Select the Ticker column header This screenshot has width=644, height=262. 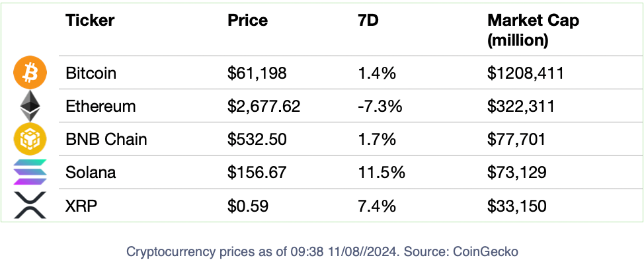(90, 21)
